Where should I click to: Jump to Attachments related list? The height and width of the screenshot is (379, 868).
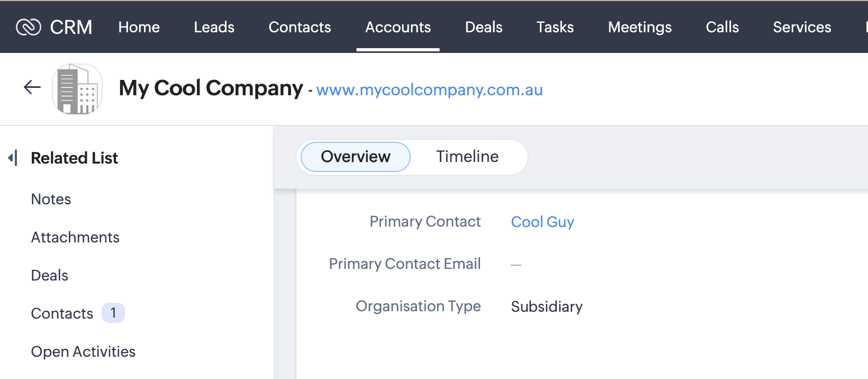(75, 237)
